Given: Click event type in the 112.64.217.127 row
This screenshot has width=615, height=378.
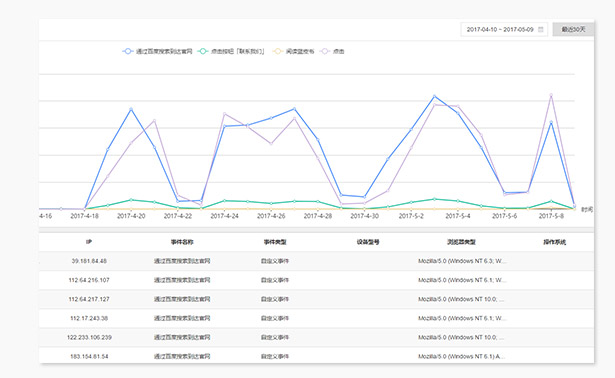Looking at the screenshot, I should pyautogui.click(x=275, y=299).
